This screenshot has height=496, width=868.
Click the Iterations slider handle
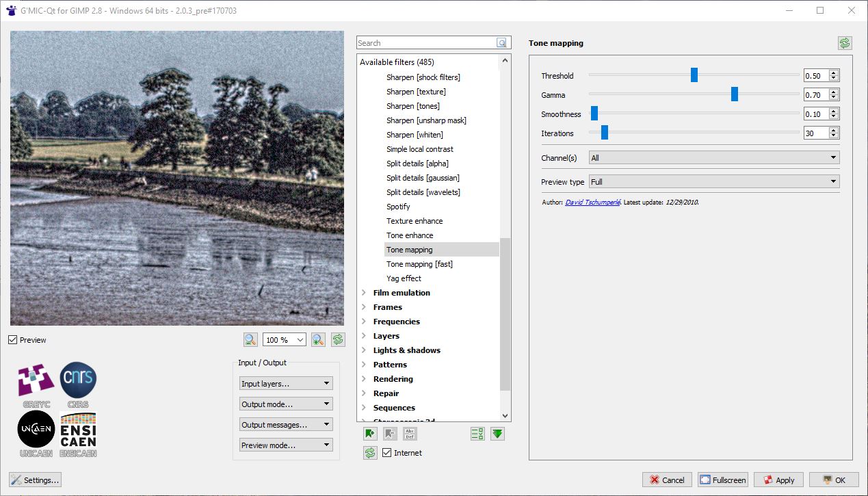click(605, 133)
